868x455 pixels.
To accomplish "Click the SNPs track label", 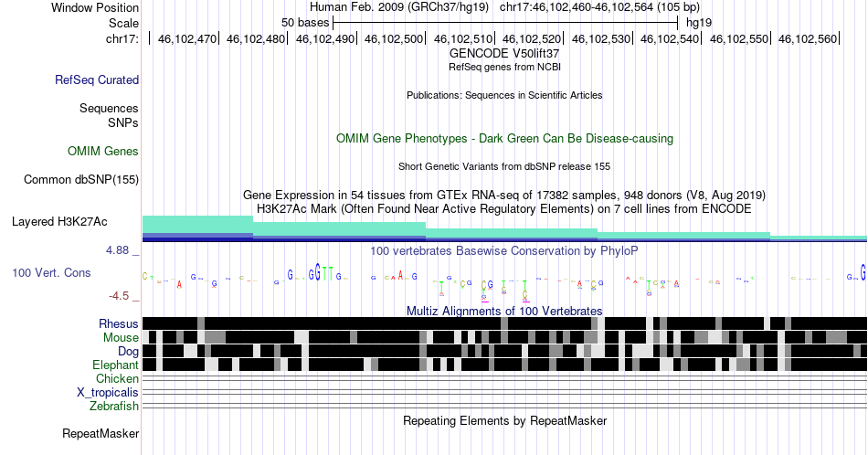I will (x=123, y=122).
